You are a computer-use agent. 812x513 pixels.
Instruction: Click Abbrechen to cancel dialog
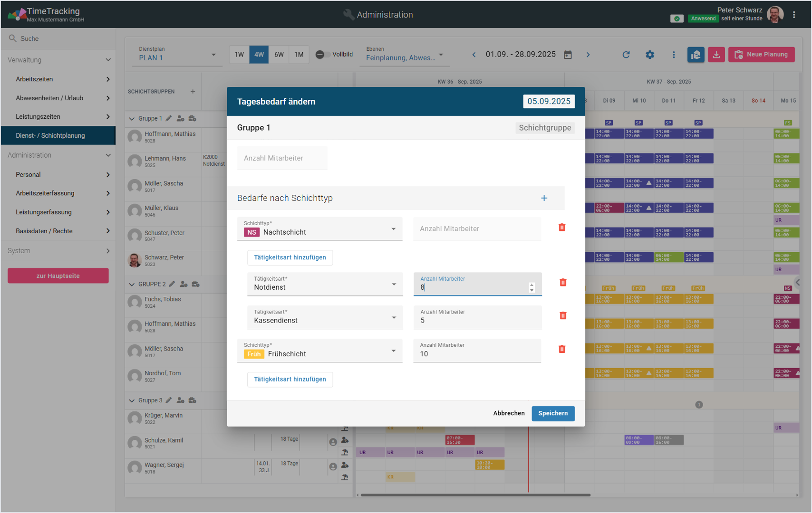click(x=509, y=413)
